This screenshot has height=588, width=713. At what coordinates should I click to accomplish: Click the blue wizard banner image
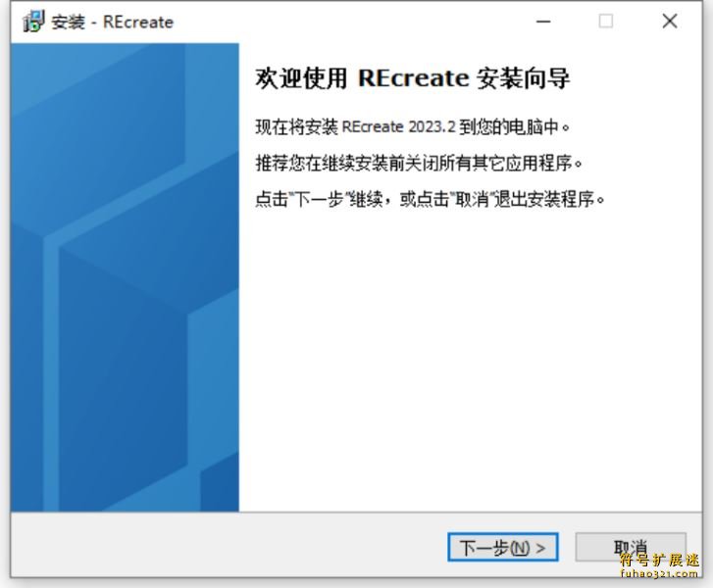[x=125, y=277]
